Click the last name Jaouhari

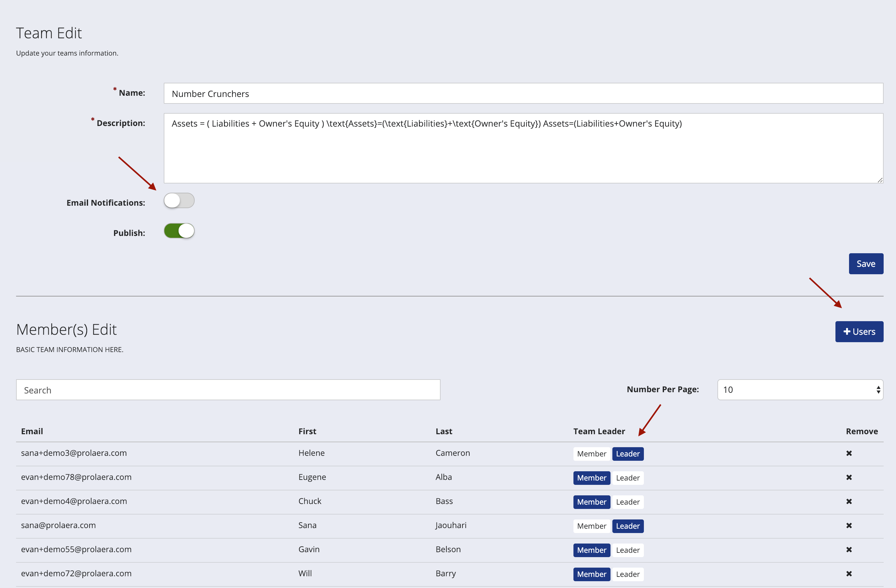451,525
